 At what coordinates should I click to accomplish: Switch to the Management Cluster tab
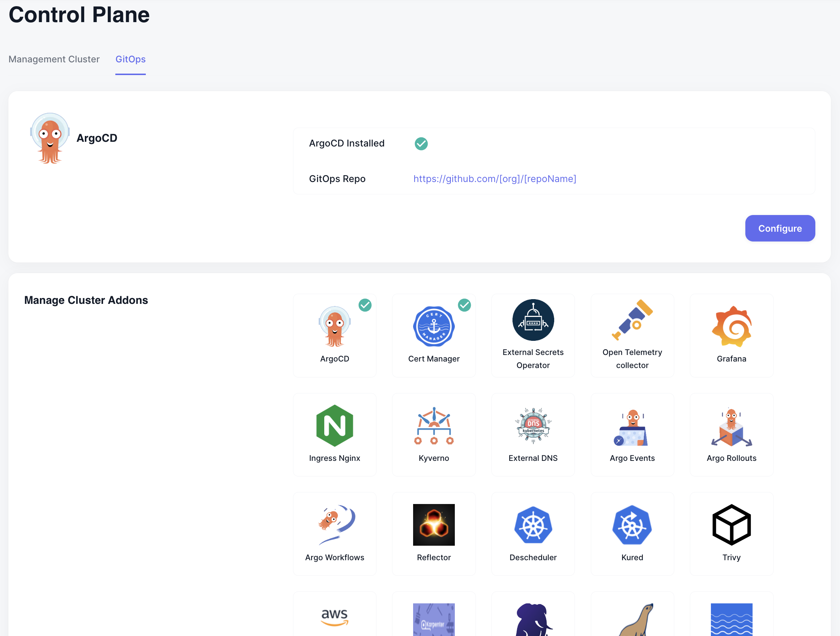54,59
